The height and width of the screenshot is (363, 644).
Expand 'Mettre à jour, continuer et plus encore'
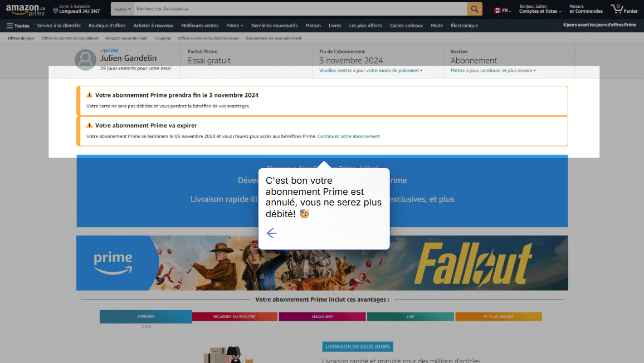click(x=493, y=71)
